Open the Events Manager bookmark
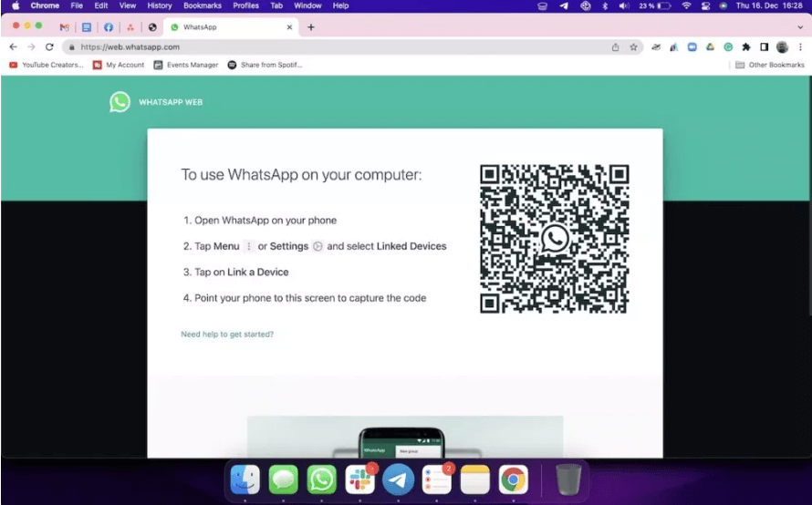The image size is (812, 505). [186, 65]
